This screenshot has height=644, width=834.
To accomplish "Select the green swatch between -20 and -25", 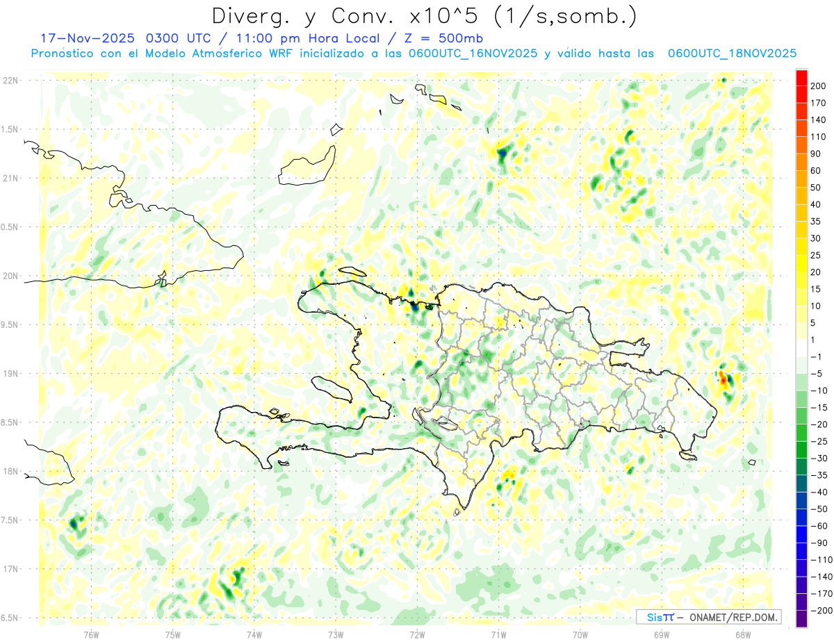I will [x=801, y=433].
